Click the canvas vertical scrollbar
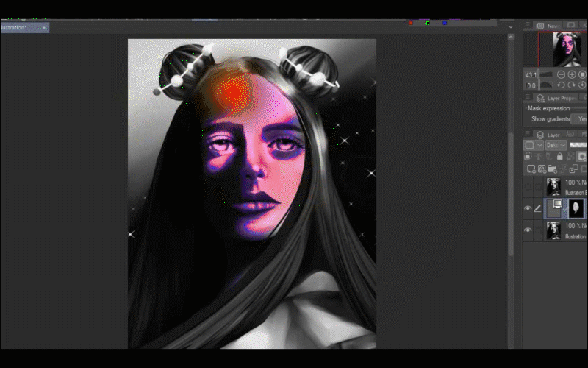This screenshot has width=588, height=368. (x=510, y=194)
